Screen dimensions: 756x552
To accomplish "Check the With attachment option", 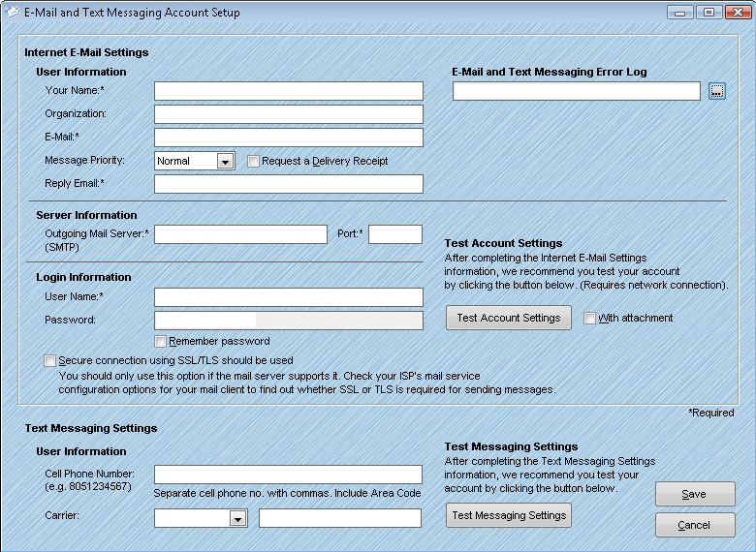I will coord(589,318).
